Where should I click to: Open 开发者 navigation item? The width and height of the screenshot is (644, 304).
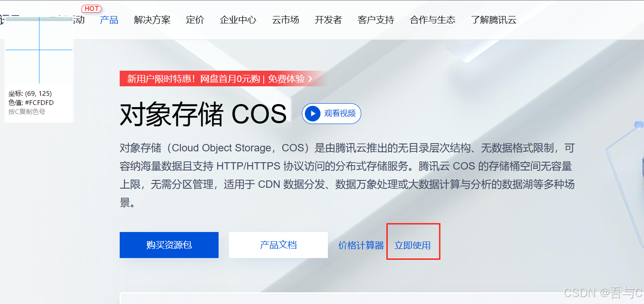click(x=328, y=20)
